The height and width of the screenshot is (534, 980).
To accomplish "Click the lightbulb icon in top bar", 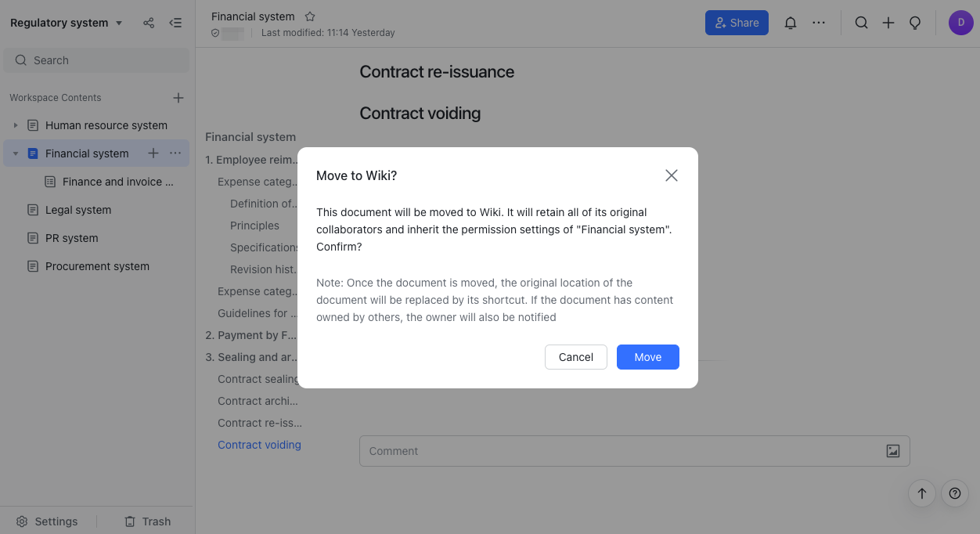I will point(914,23).
